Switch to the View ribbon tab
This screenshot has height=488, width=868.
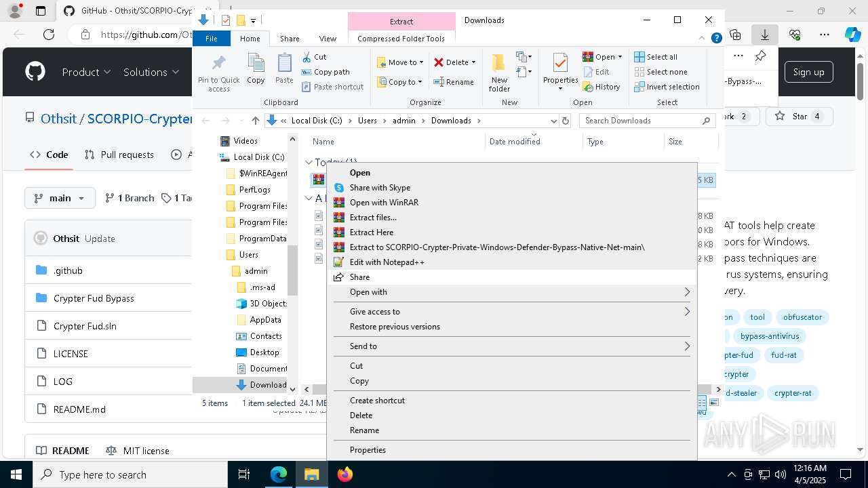pyautogui.click(x=328, y=39)
